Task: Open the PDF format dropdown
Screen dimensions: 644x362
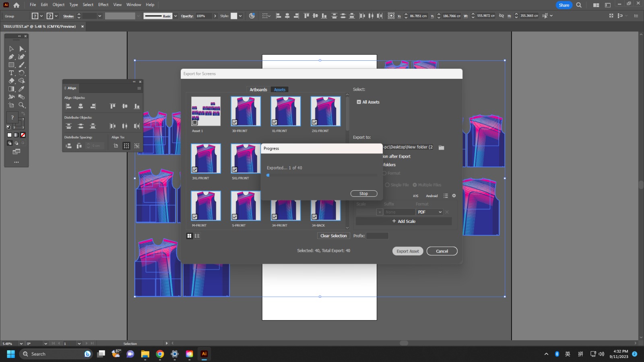Action: pos(429,212)
